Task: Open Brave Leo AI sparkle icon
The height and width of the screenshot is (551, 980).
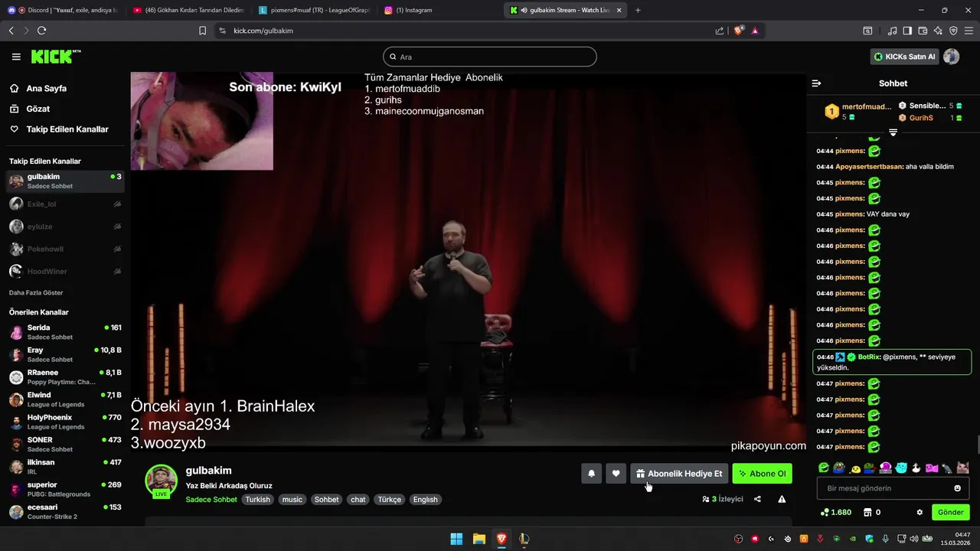Action: click(938, 31)
